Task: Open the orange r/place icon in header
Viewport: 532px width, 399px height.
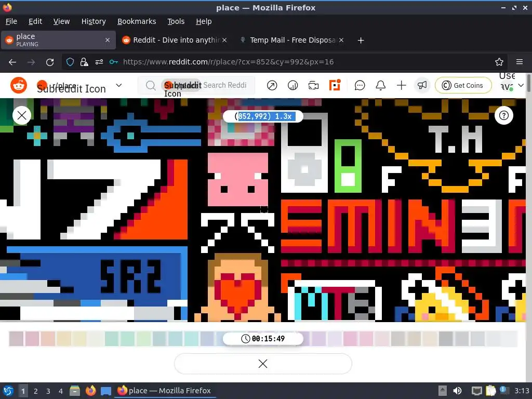Action: [x=335, y=85]
